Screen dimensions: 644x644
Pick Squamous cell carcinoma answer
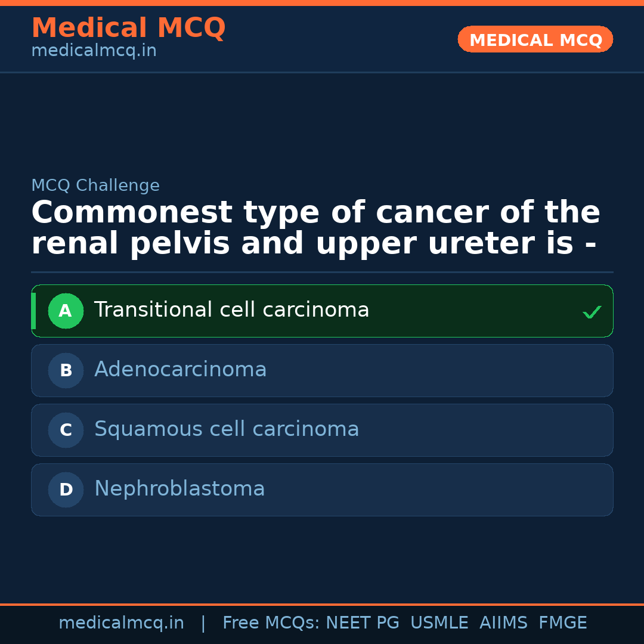(227, 429)
